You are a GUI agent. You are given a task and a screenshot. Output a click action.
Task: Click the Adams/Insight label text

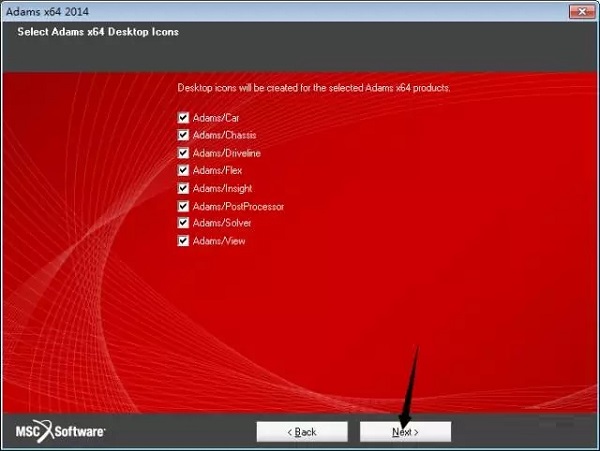[222, 189]
